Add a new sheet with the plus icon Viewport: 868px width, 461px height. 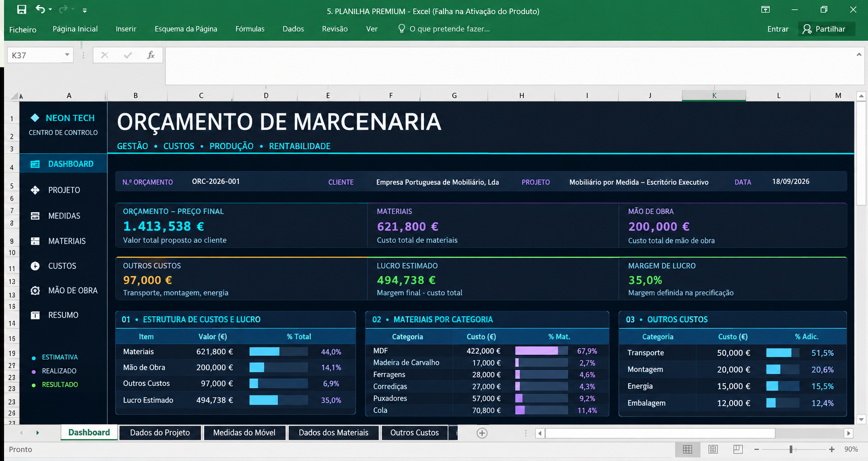tap(482, 433)
